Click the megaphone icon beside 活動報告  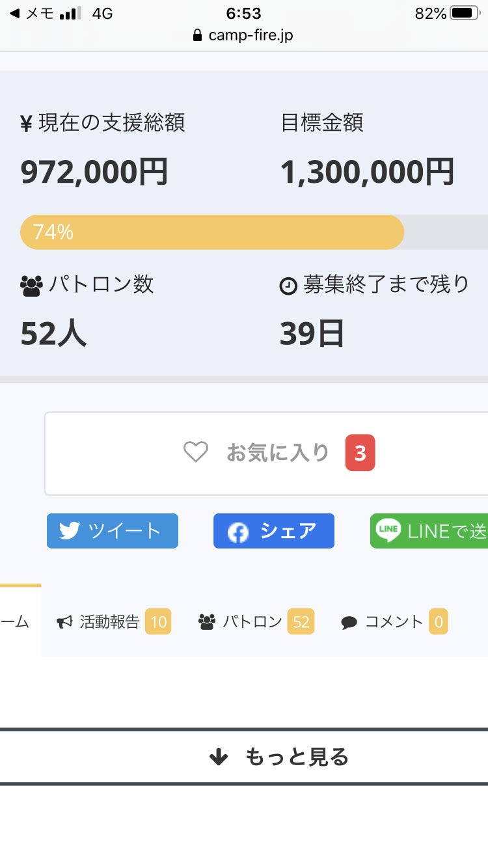(64, 623)
